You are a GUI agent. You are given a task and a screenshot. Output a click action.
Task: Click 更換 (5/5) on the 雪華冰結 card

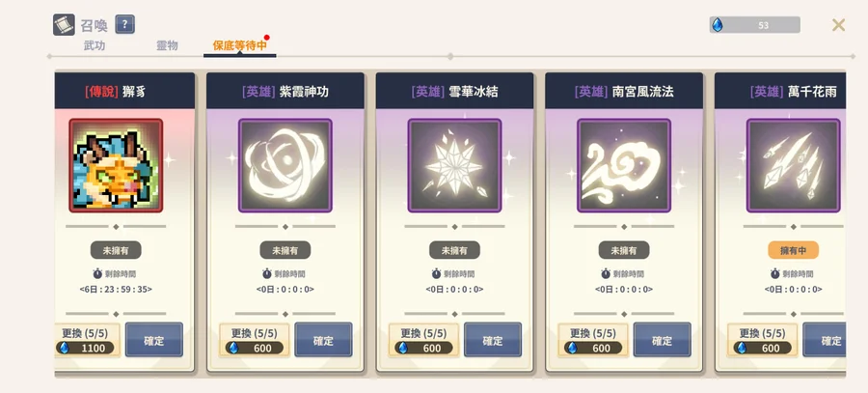423,340
